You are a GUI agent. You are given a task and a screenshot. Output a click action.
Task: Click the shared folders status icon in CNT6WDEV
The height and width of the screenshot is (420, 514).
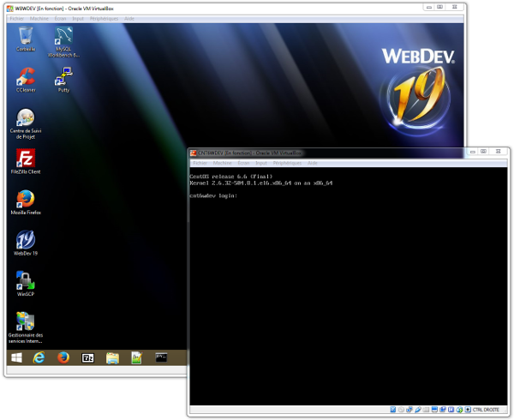coord(426,410)
